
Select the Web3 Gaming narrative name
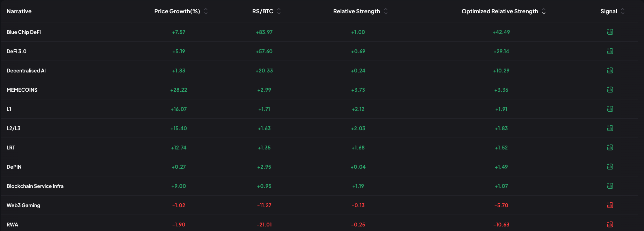click(23, 205)
